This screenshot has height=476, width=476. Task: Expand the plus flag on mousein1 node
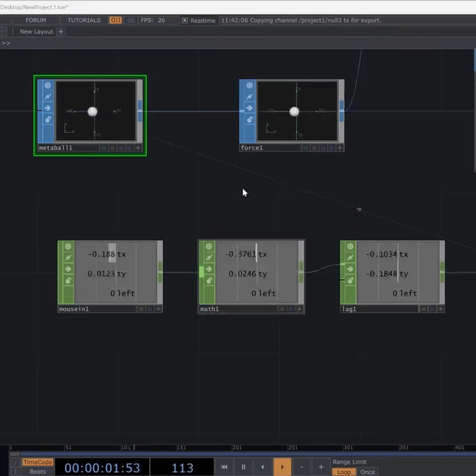point(158,309)
